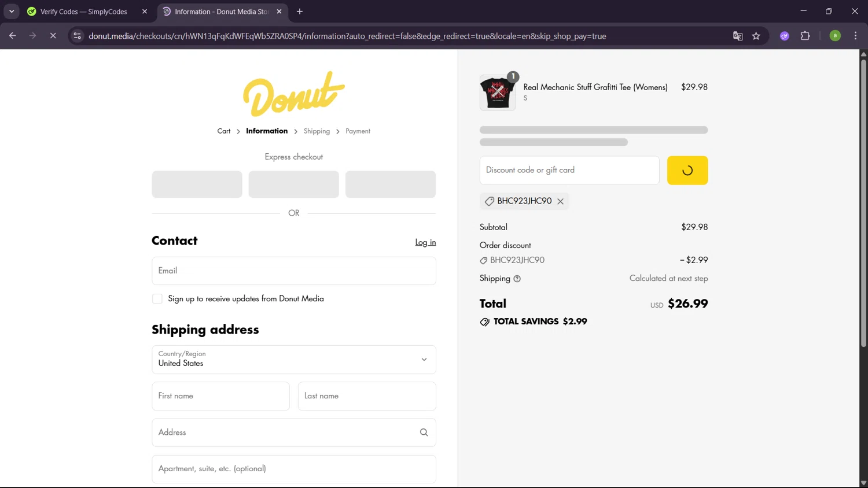
Task: Click the address search magnifier icon
Action: tap(424, 432)
